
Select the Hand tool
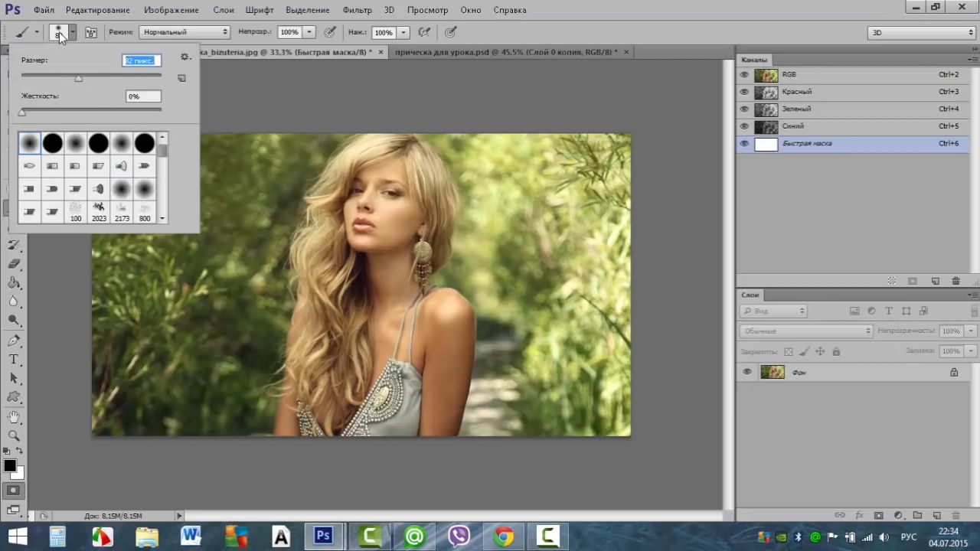[14, 416]
